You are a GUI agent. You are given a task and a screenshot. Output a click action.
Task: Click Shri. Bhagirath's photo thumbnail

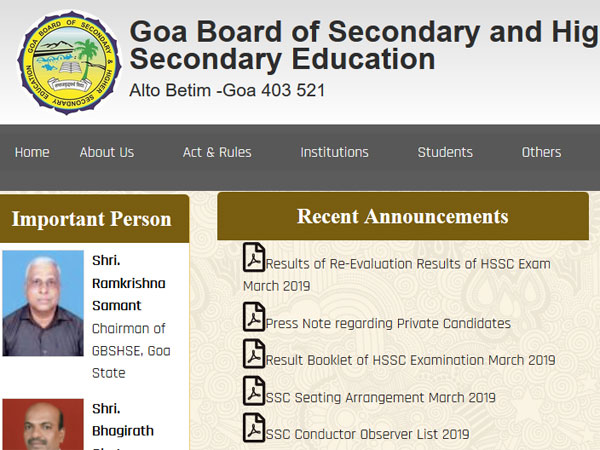[x=42, y=425]
